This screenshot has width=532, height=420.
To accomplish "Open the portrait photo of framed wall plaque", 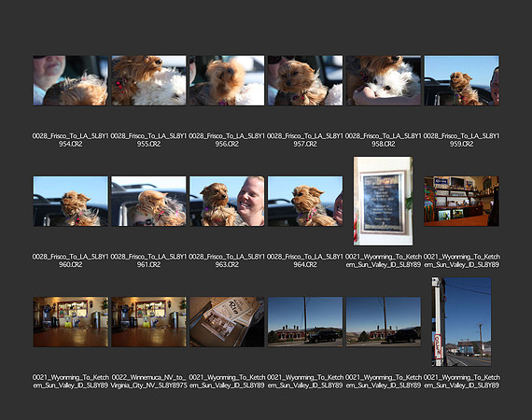I will point(383,201).
